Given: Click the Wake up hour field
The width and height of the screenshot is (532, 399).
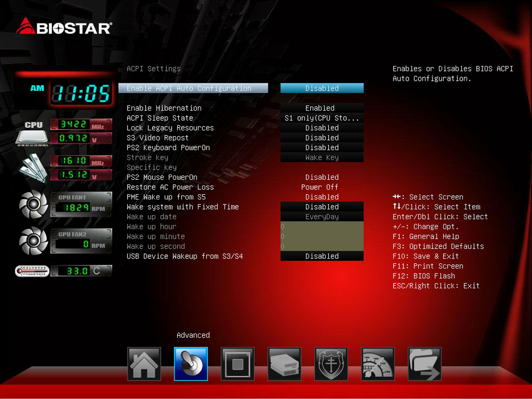Looking at the screenshot, I should pos(322,227).
